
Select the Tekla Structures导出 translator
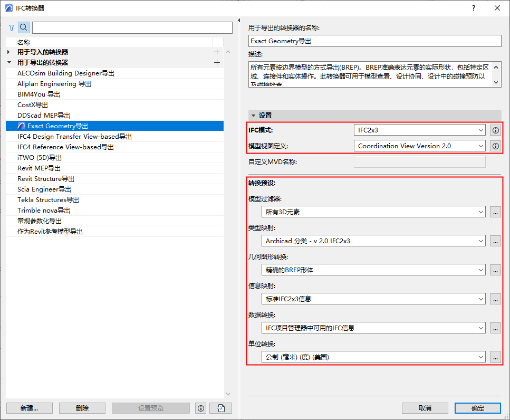pyautogui.click(x=47, y=199)
